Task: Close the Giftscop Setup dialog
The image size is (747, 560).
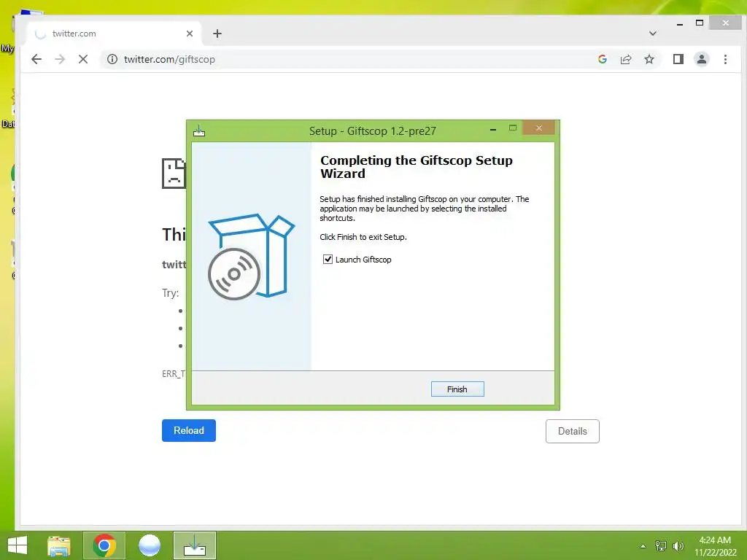Action: pos(539,128)
